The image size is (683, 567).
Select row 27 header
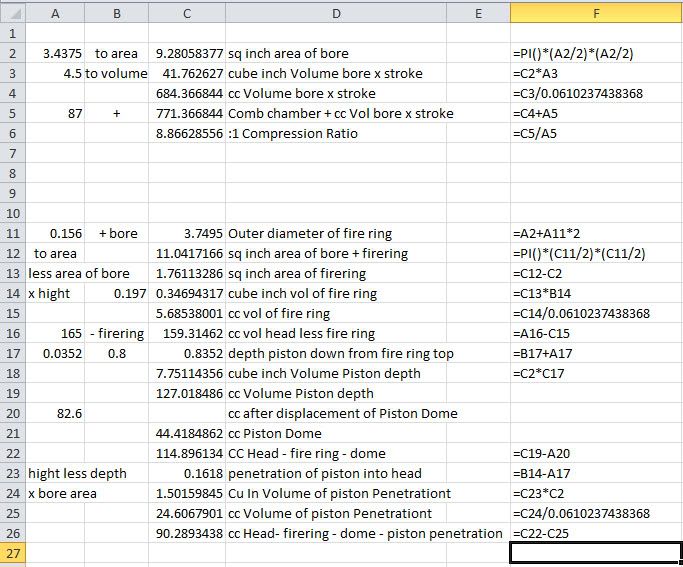click(13, 553)
